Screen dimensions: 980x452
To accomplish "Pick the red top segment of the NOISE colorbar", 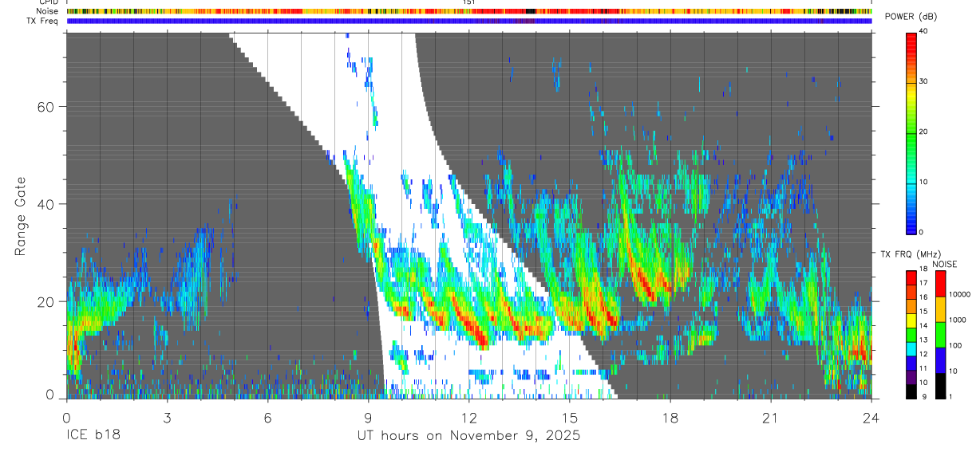I will (x=941, y=284).
